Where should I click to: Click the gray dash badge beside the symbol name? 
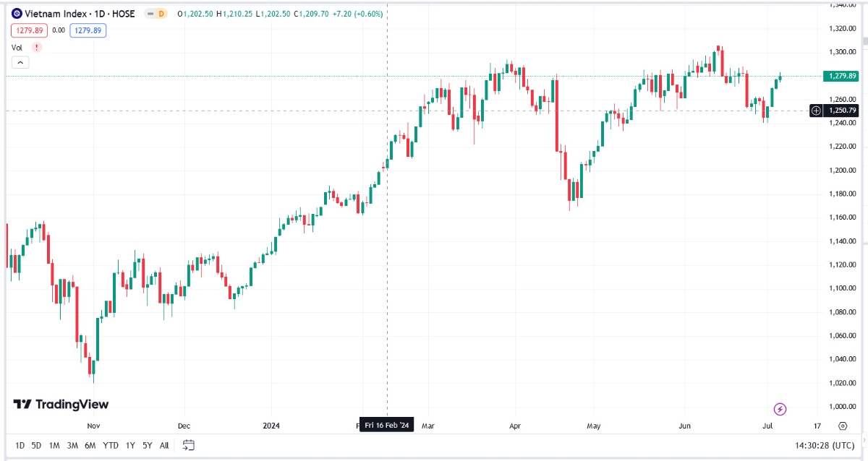150,13
